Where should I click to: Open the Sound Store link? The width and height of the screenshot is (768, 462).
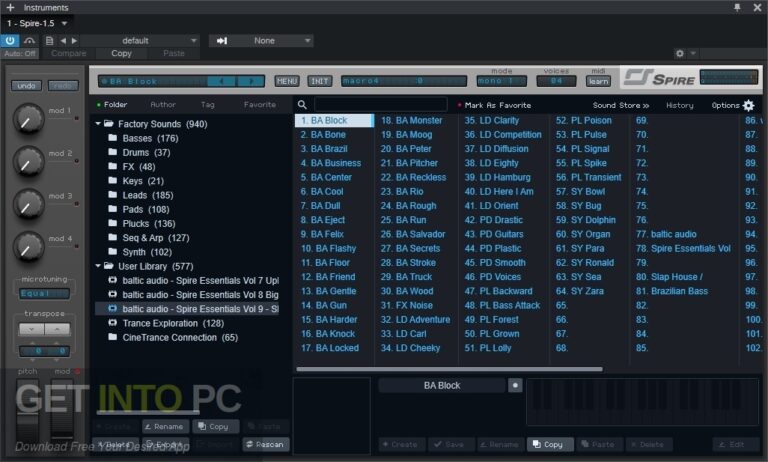621,105
